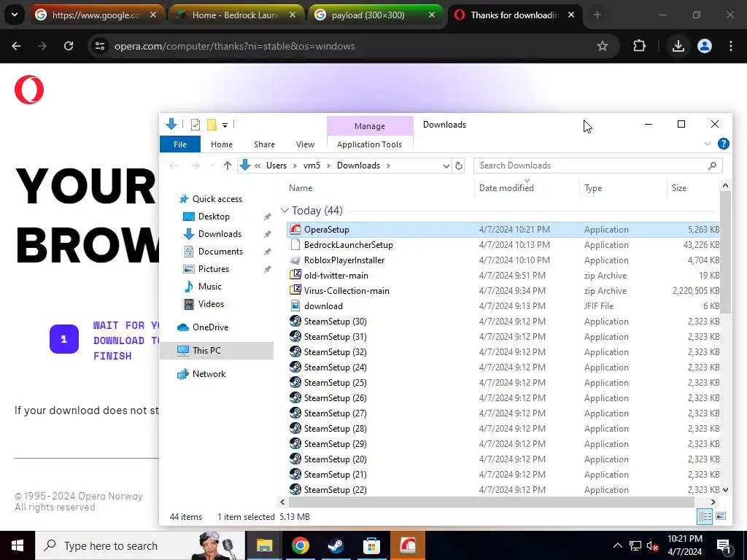Open the Share ribbon tab
The image size is (747, 560).
coord(264,144)
